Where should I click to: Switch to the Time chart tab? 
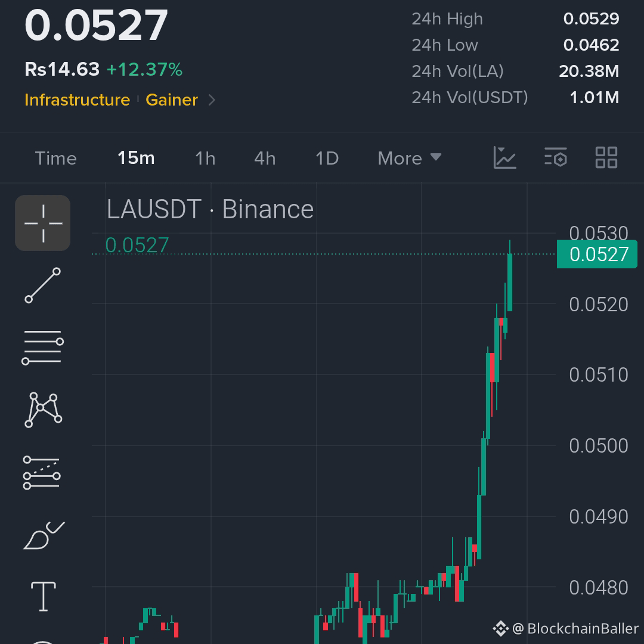click(x=56, y=159)
